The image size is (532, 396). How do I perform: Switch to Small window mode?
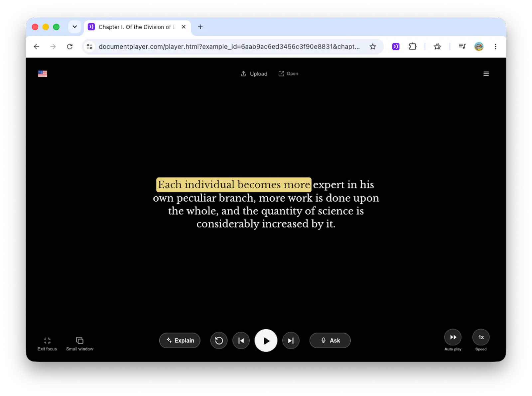click(x=80, y=344)
